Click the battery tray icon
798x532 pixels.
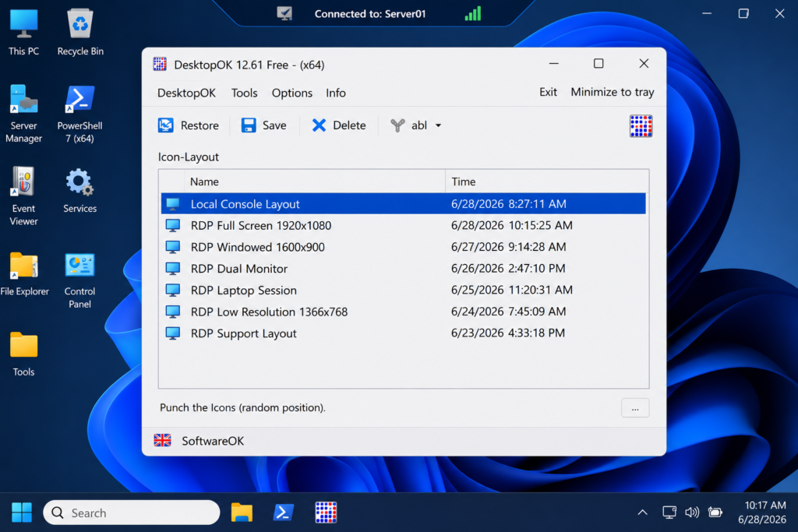[715, 513]
